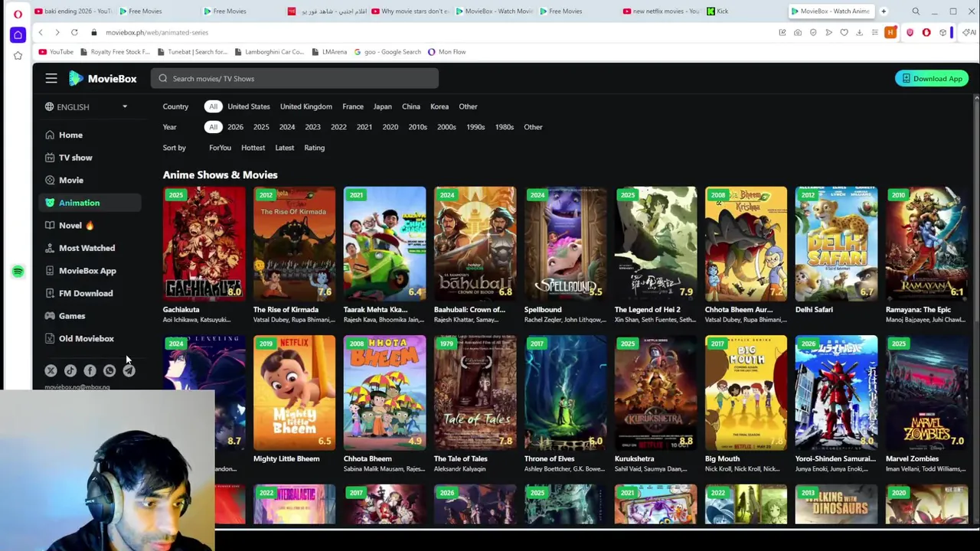Click the search magnifier icon in search box

(163, 78)
